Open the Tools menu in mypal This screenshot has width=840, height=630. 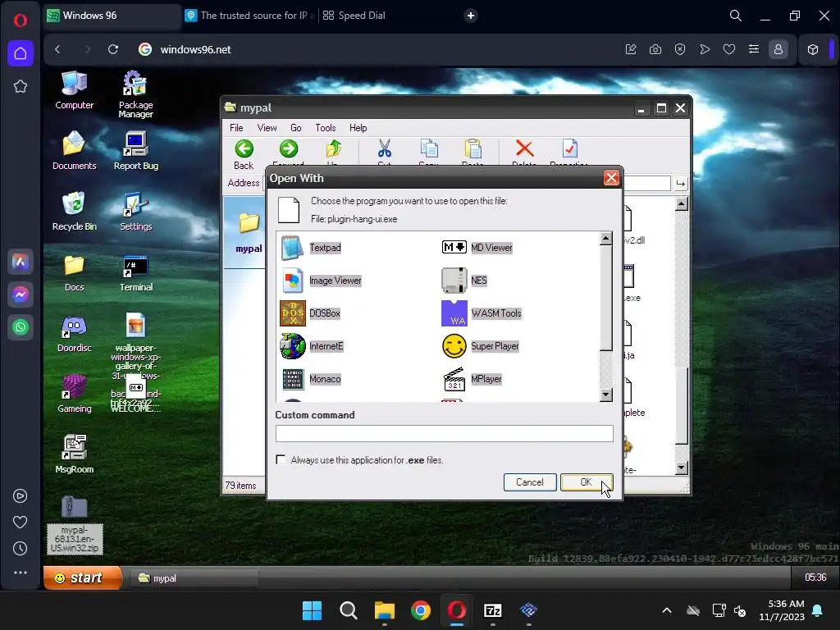tap(325, 127)
